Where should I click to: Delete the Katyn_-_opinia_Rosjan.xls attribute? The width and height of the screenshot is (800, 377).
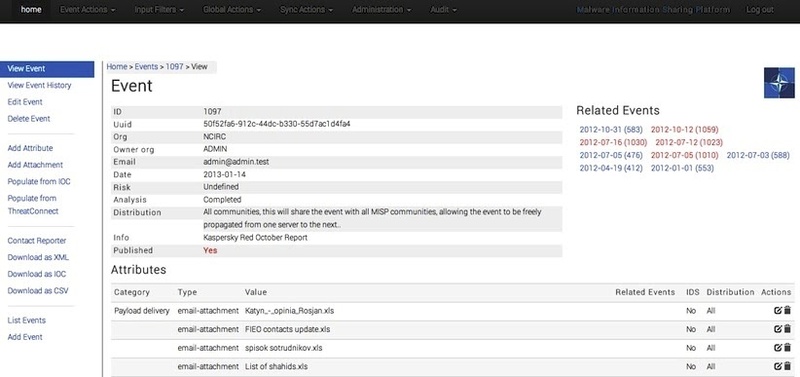[x=787, y=310]
